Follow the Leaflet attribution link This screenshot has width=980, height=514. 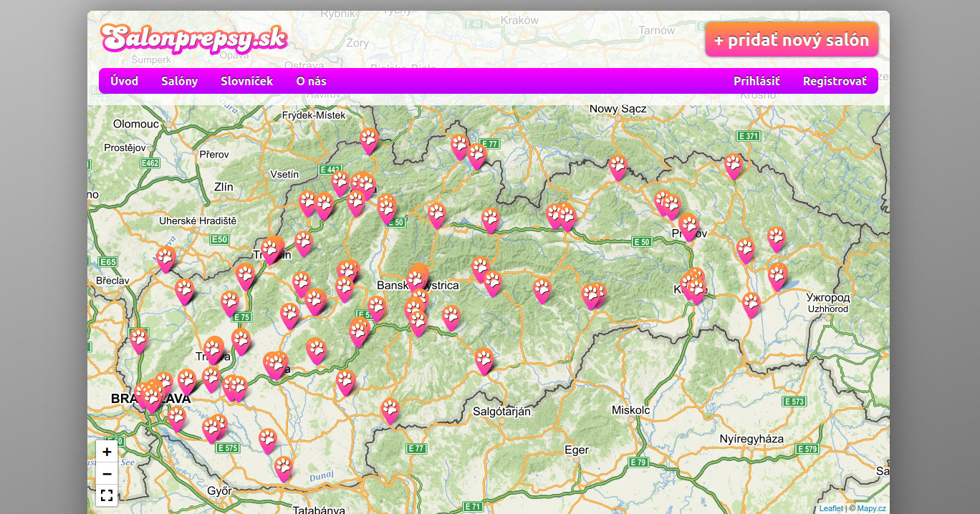point(831,508)
